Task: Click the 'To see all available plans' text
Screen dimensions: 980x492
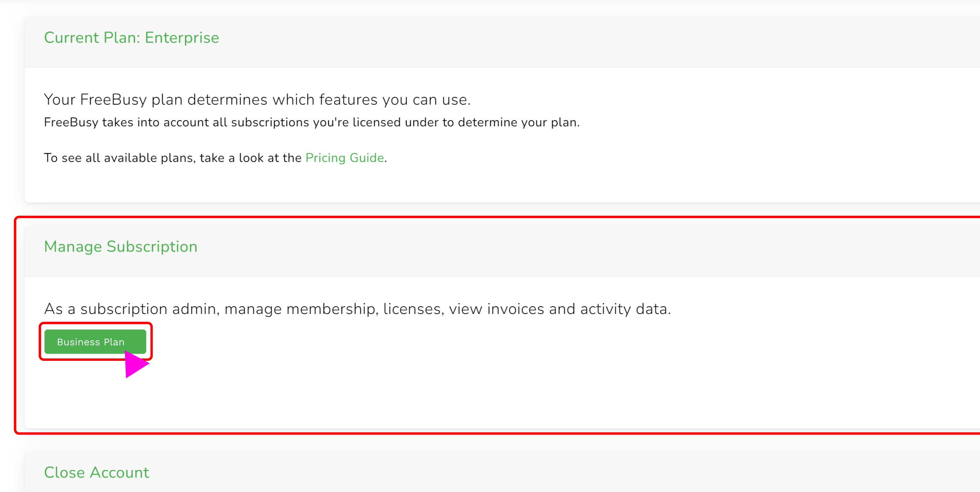Action: (173, 158)
